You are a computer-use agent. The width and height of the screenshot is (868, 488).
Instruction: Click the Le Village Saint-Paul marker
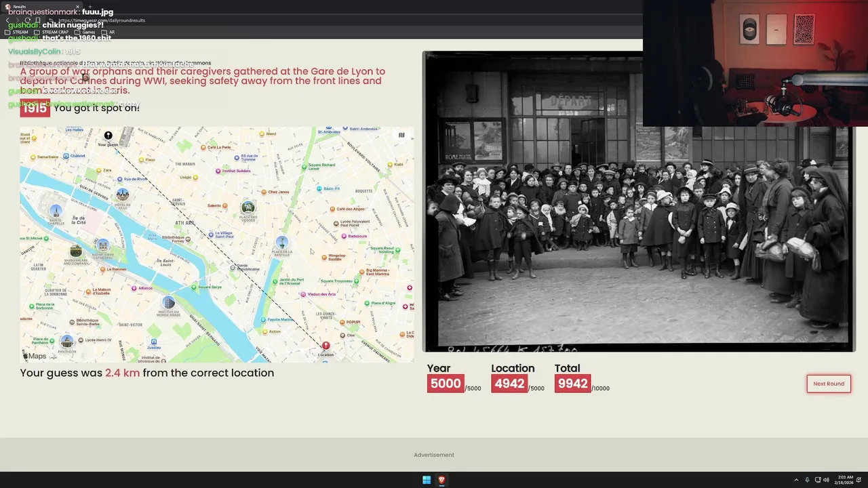tap(210, 235)
